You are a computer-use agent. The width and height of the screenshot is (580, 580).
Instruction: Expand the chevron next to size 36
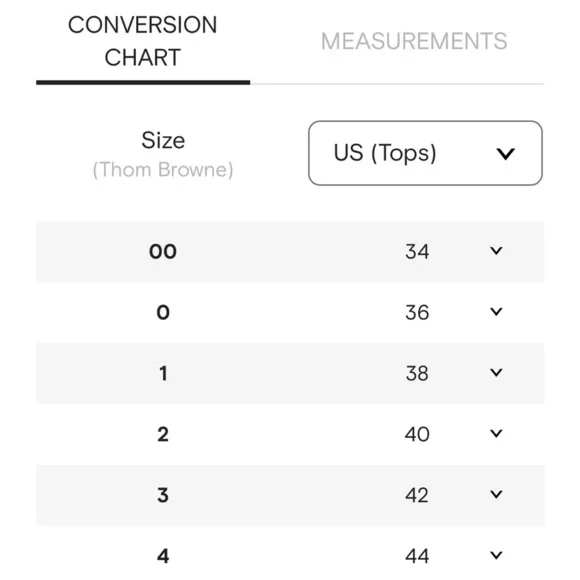(x=496, y=311)
